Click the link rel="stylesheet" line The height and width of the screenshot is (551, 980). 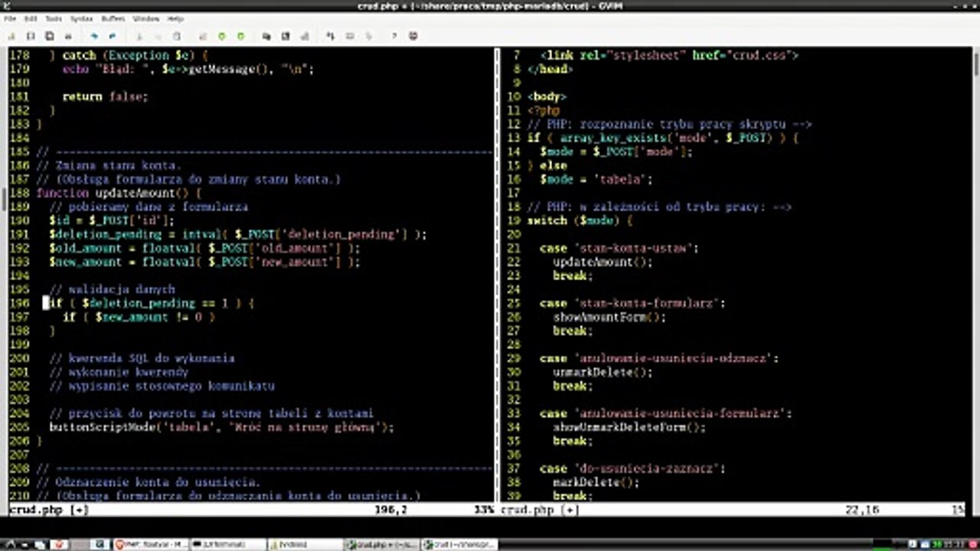[669, 55]
